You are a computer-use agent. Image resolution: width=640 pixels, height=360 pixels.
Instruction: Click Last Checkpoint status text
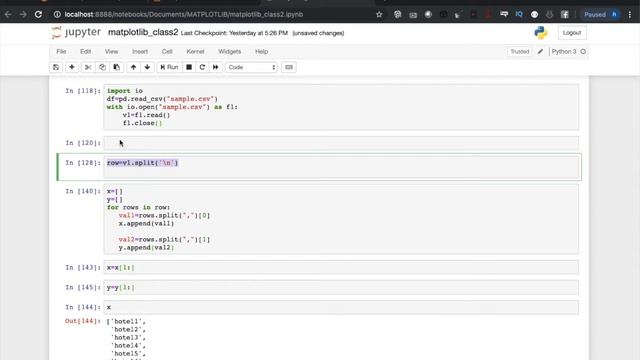[234, 33]
